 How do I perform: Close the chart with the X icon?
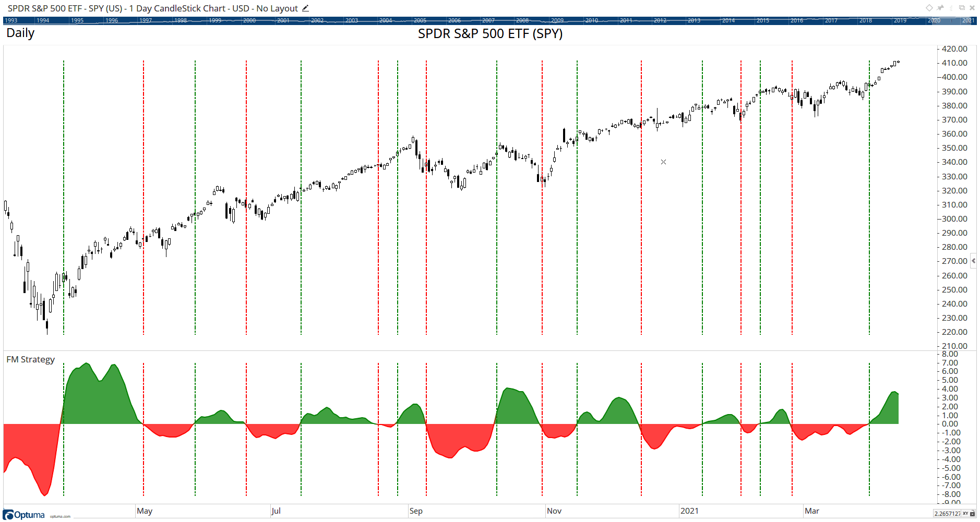[972, 8]
